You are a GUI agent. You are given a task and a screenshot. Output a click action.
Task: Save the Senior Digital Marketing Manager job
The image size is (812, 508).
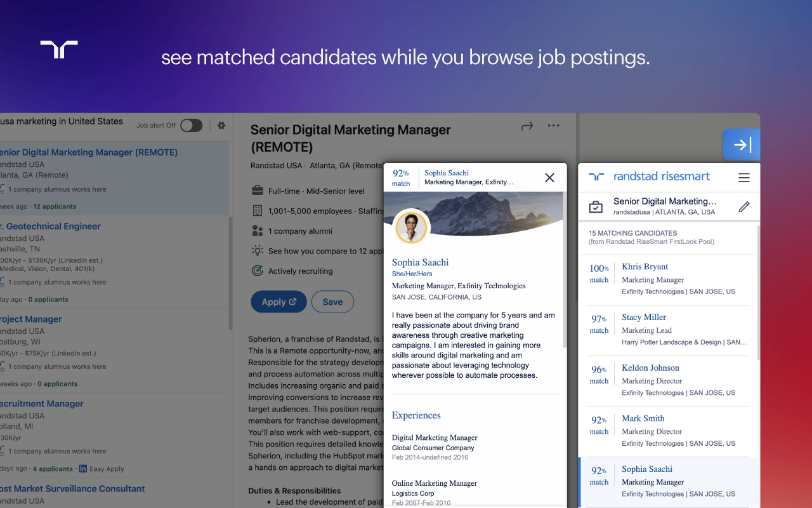332,302
